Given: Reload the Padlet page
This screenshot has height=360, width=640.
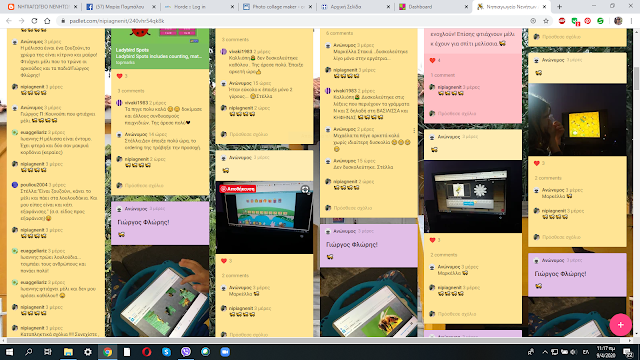Looking at the screenshot, I should [x=34, y=21].
